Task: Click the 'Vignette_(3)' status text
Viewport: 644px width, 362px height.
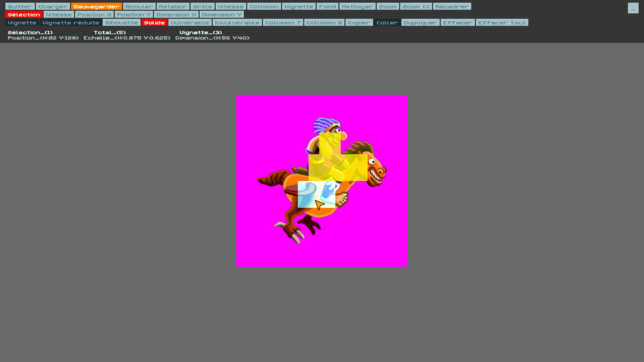Action: (x=201, y=33)
